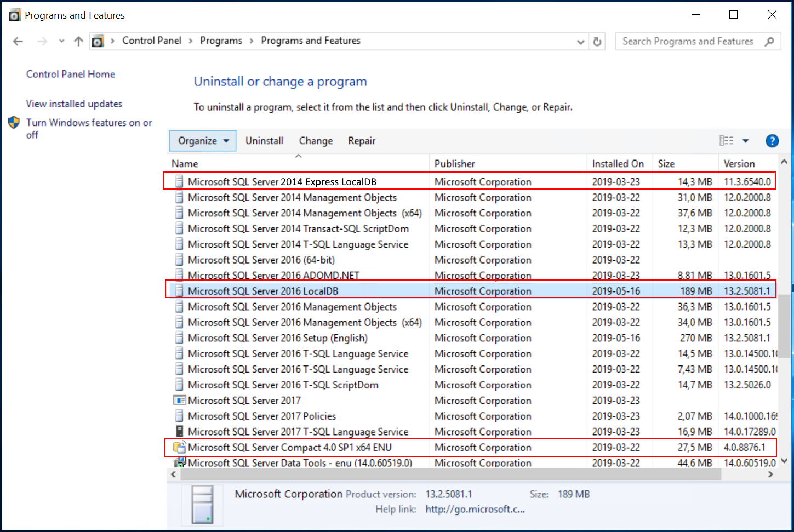Click the vertical scrollbar thumb
The image size is (794, 532).
pyautogui.click(x=784, y=326)
